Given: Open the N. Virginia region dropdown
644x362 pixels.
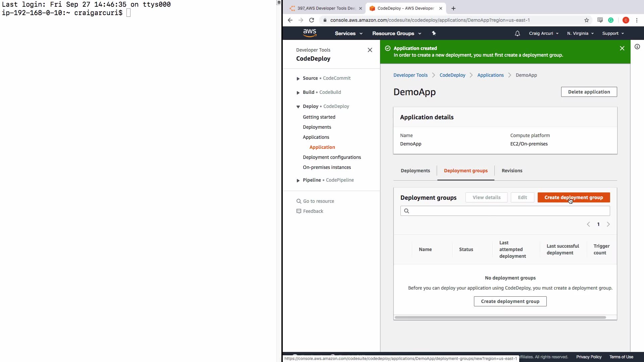Looking at the screenshot, I should (580, 34).
